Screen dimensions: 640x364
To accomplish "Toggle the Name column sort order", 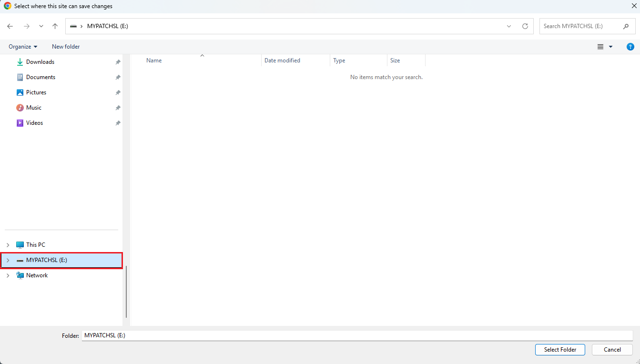I will (x=153, y=60).
